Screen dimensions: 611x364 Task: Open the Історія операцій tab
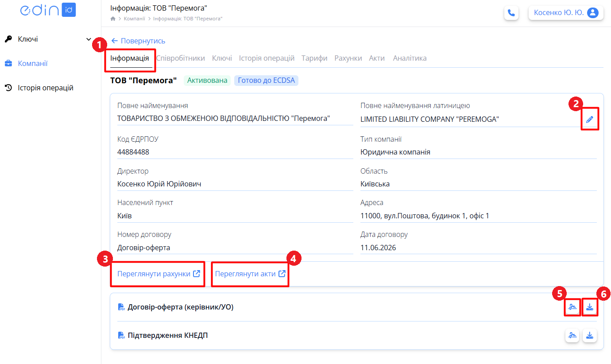[267, 58]
